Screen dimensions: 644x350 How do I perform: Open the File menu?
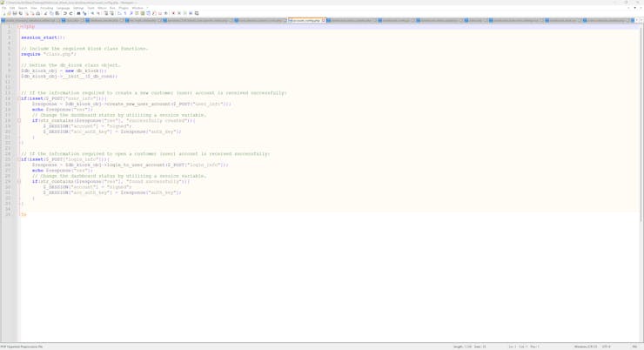[4, 8]
